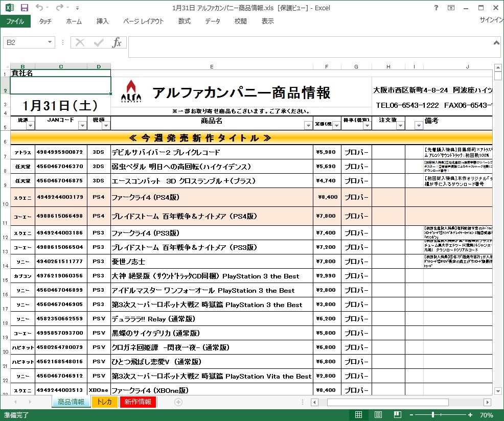Click the Save icon in quick access toolbar

coord(24,8)
